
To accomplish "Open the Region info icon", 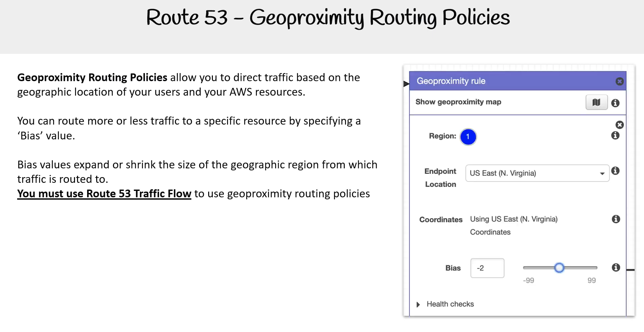I will tap(615, 135).
